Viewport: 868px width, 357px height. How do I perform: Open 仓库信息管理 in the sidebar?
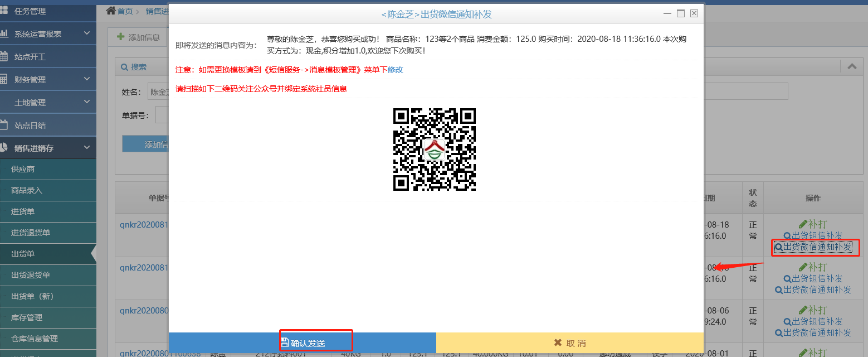48,339
